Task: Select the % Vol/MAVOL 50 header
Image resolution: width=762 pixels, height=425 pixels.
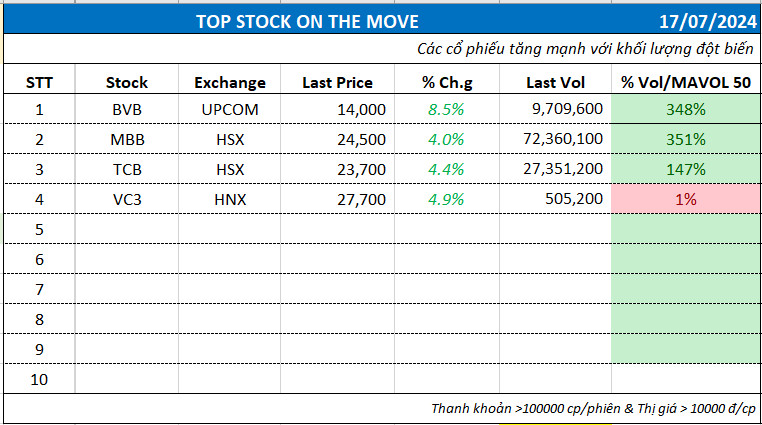Action: coord(685,82)
